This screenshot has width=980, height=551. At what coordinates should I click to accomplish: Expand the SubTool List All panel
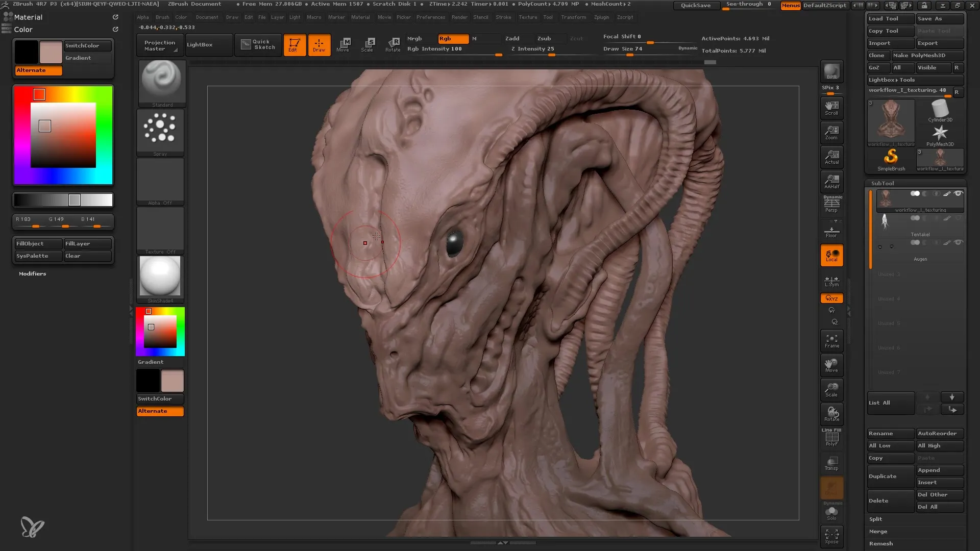pos(889,403)
